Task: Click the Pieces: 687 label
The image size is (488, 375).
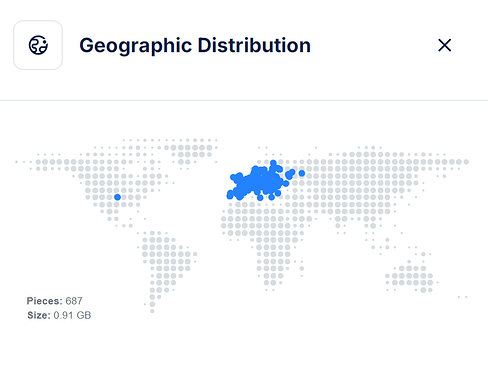Action: pyautogui.click(x=55, y=301)
